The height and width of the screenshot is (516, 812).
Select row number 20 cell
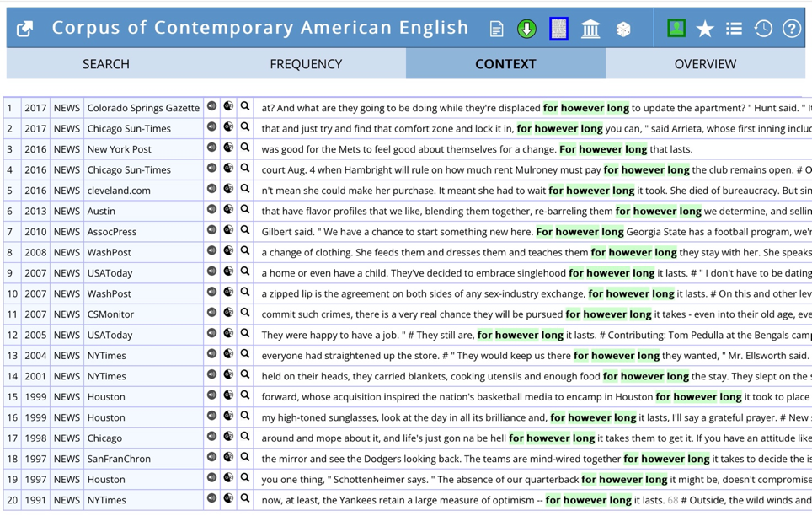pos(12,501)
